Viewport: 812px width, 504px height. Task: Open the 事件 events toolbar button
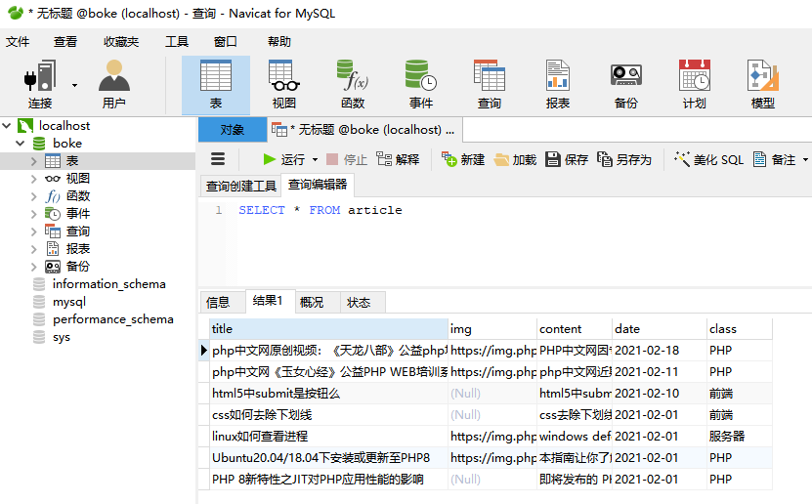click(421, 85)
